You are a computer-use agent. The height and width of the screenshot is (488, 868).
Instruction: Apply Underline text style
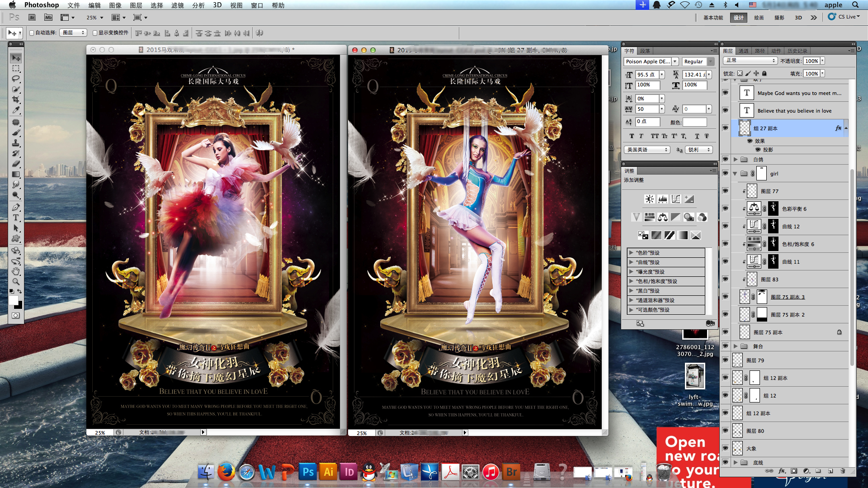point(697,136)
